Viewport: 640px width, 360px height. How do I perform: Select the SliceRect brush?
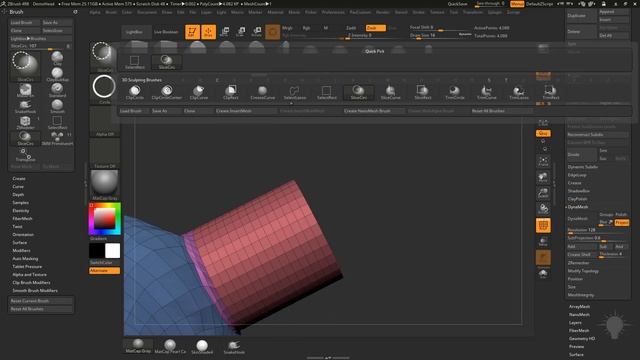[422, 92]
